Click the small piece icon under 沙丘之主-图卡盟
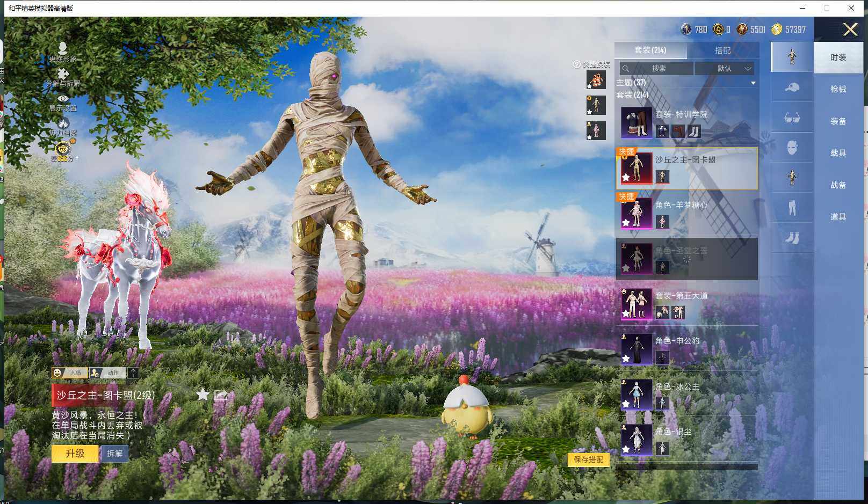 coord(662,177)
